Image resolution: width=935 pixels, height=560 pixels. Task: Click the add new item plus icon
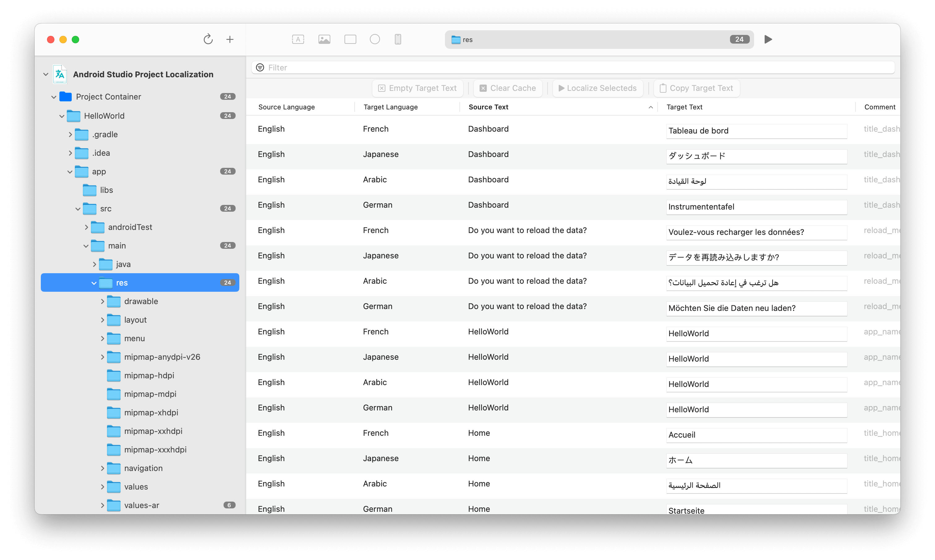[229, 39]
